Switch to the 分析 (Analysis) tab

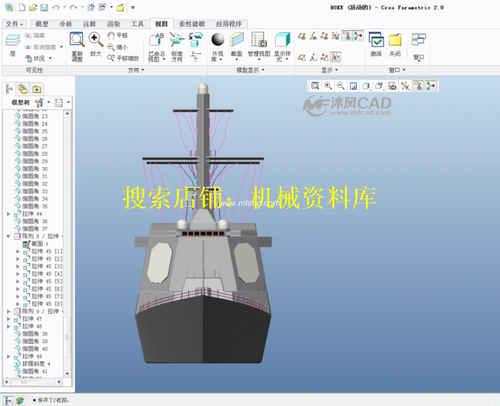pos(65,24)
